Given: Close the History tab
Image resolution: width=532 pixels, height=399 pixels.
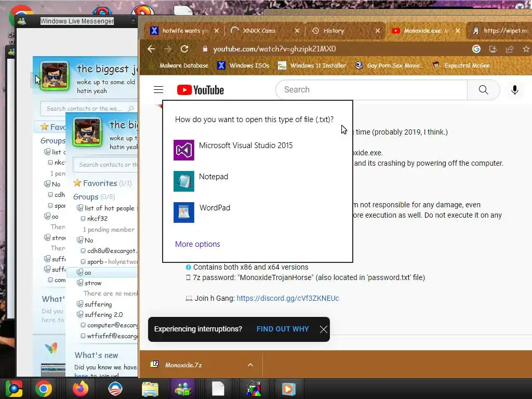Looking at the screenshot, I should tap(378, 31).
